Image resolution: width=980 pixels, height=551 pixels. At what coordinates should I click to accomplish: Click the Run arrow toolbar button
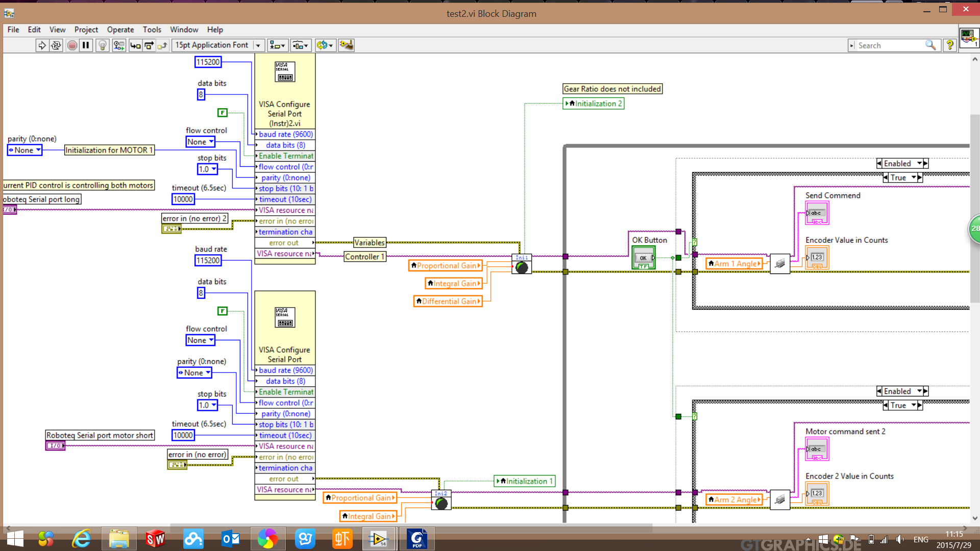[x=42, y=45]
